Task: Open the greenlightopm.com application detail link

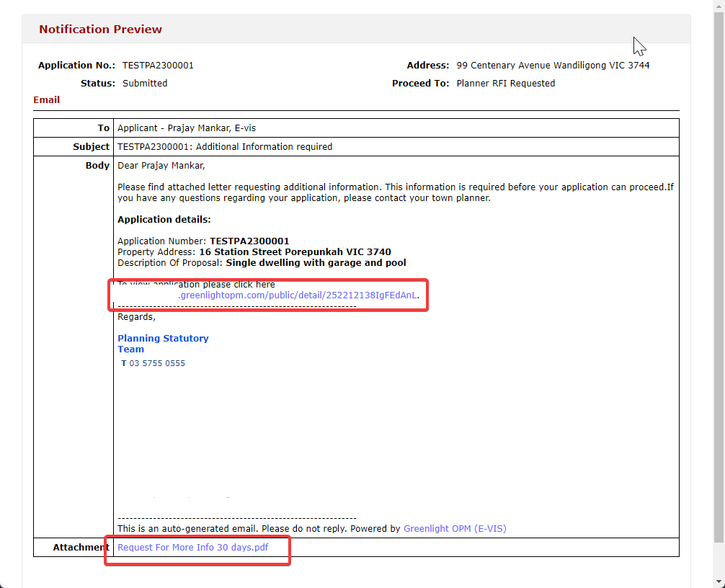Action: pos(298,295)
